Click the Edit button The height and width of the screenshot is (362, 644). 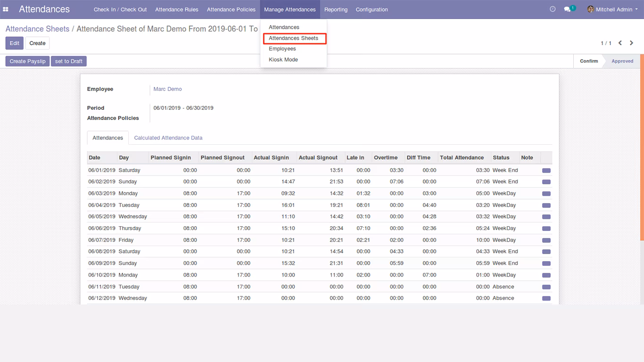coord(15,43)
